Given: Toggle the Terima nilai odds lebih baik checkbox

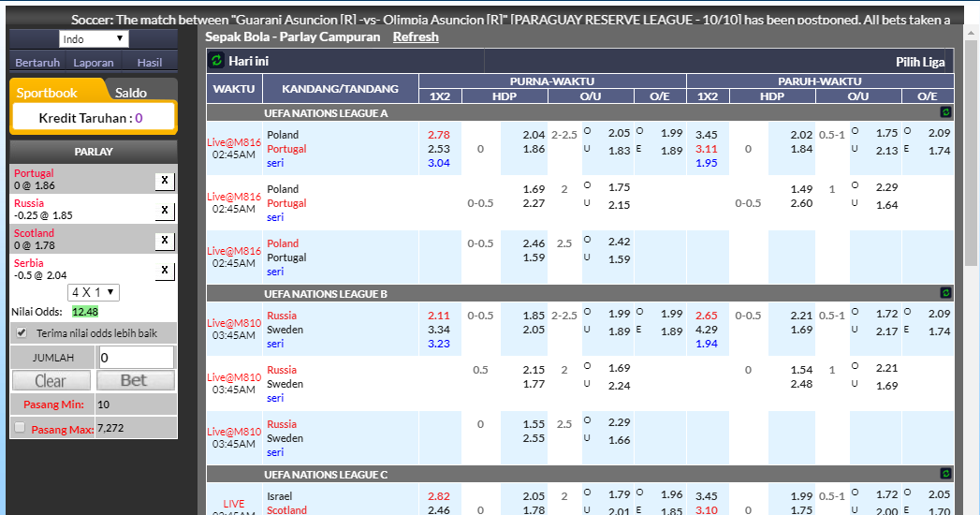Looking at the screenshot, I should pos(22,333).
